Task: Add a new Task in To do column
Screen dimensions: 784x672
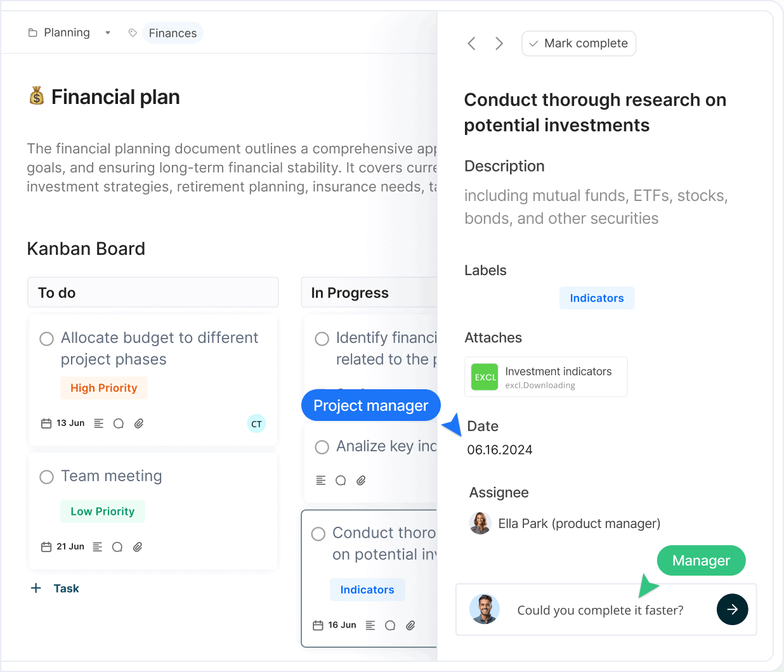Action: coord(55,588)
